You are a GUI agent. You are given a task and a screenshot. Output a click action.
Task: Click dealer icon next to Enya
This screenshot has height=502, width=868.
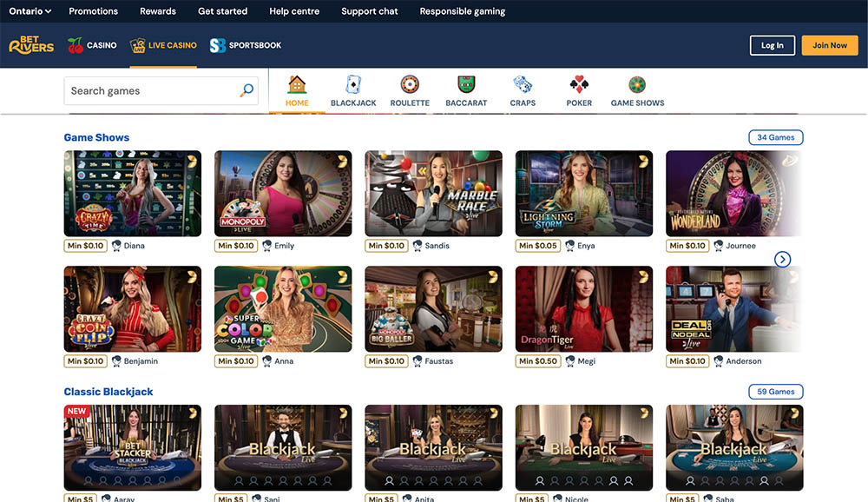pos(569,246)
